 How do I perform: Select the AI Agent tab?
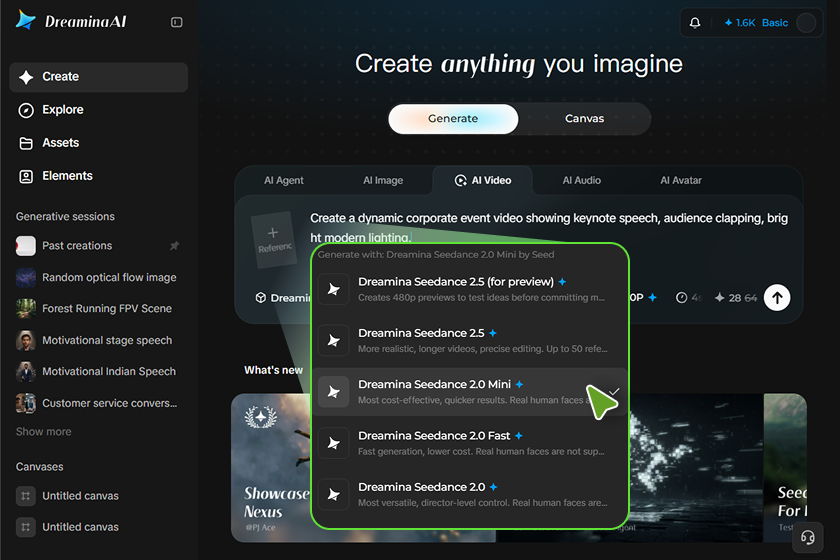click(x=283, y=181)
